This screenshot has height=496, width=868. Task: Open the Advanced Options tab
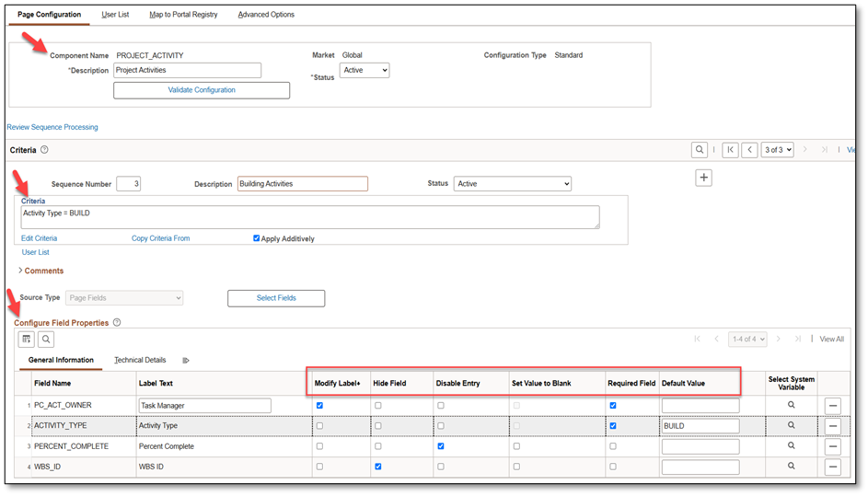[266, 15]
